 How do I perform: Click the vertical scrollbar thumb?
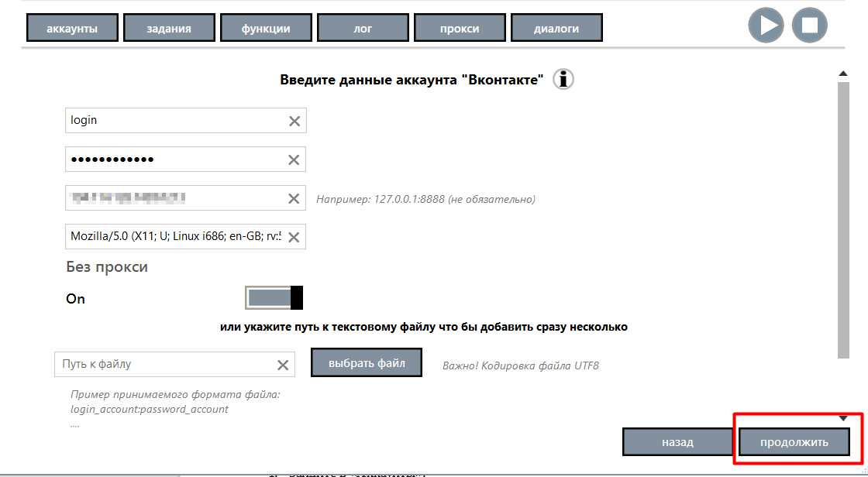843,220
